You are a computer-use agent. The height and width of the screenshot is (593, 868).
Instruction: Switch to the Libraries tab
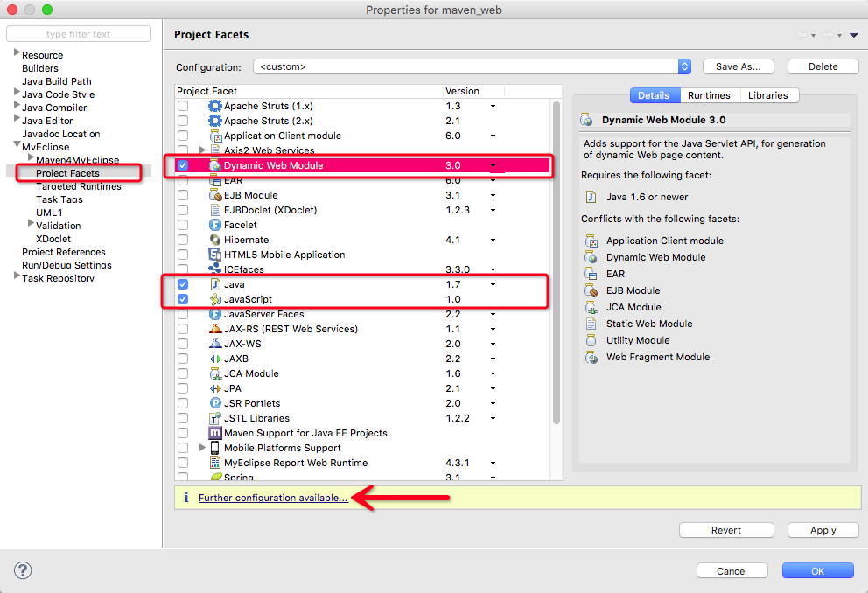[x=768, y=95]
